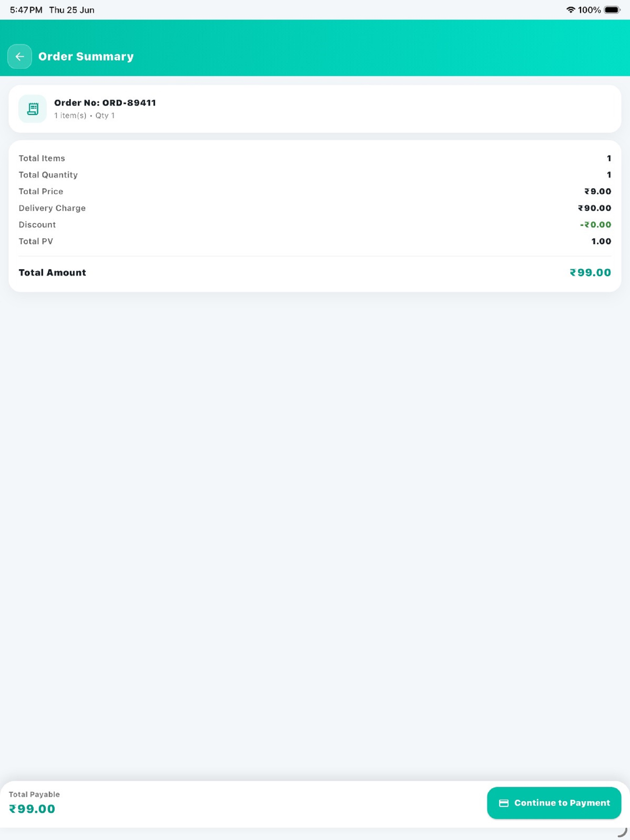Select the Total PV value 1.00
The width and height of the screenshot is (630, 840).
point(601,241)
